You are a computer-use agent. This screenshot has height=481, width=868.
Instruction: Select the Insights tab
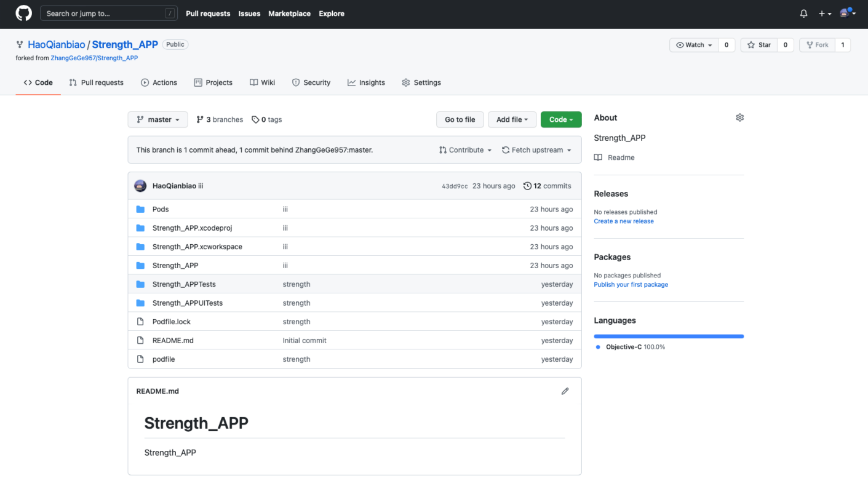click(366, 82)
